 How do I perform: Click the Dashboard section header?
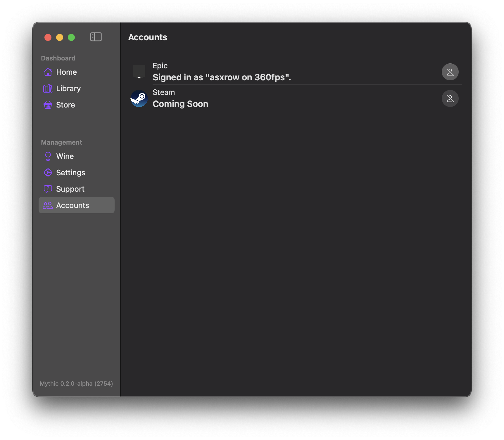[58, 58]
